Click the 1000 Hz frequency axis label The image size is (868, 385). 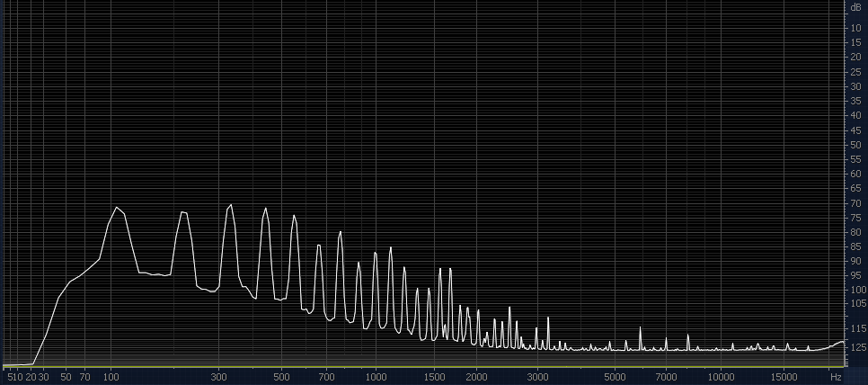tap(376, 376)
